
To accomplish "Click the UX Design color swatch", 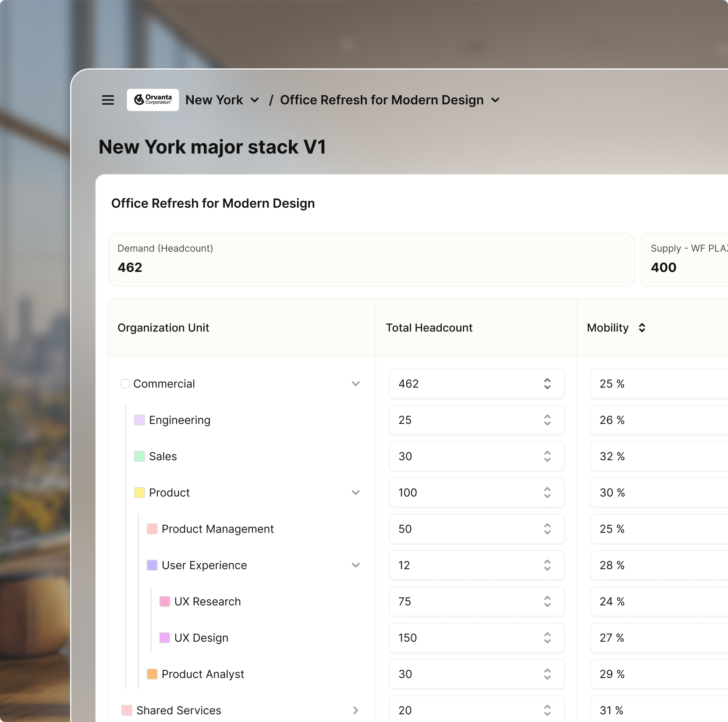I will pos(165,638).
